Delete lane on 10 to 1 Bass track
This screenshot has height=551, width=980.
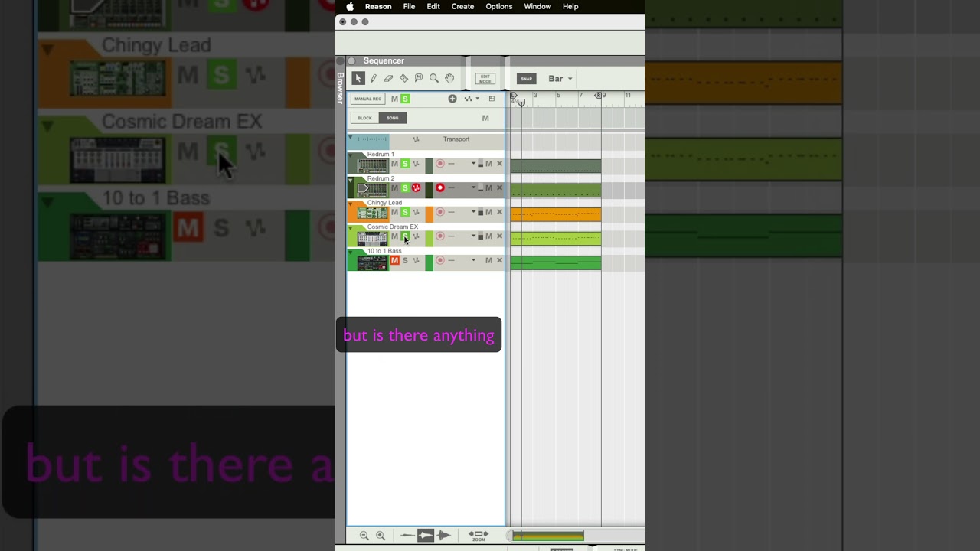click(500, 260)
